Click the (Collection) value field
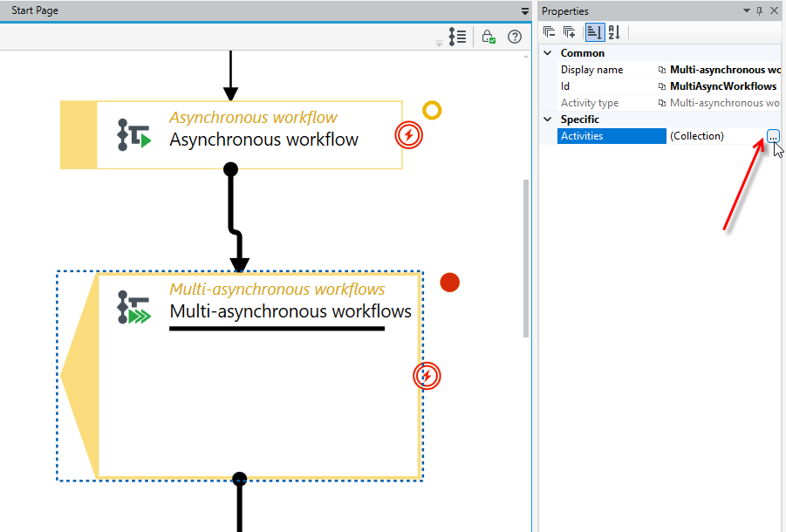The height and width of the screenshot is (532, 786). point(716,136)
